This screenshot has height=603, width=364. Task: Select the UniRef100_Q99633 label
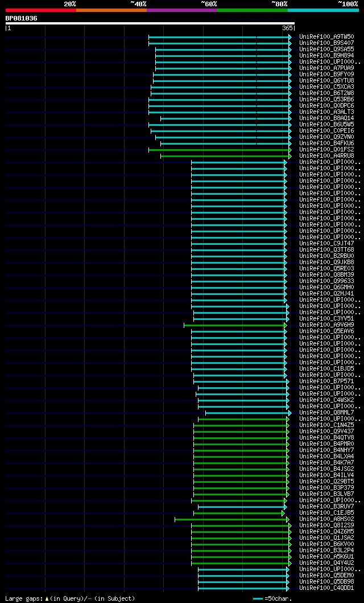pos(327,281)
